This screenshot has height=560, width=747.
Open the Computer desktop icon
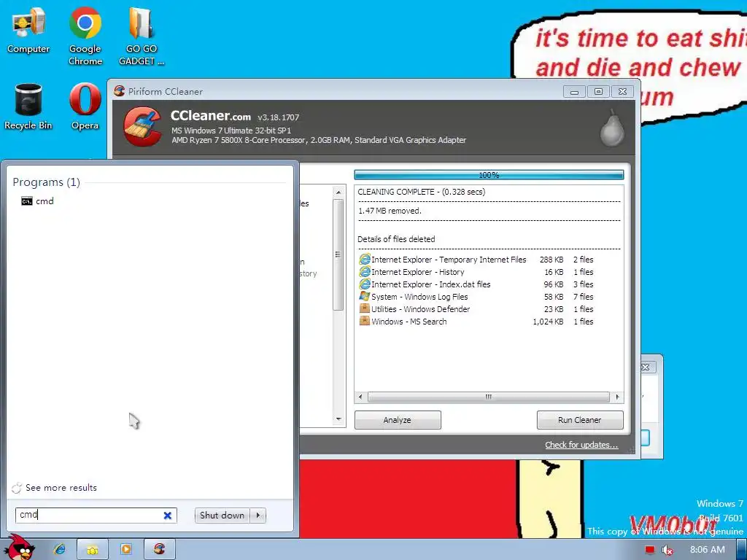click(x=28, y=31)
